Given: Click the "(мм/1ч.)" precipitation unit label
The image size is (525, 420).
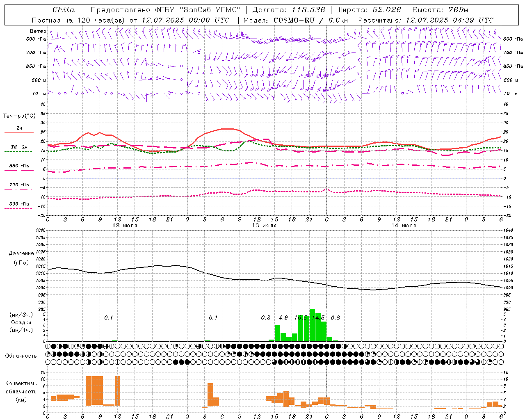Looking at the screenshot, I should click(21, 330).
